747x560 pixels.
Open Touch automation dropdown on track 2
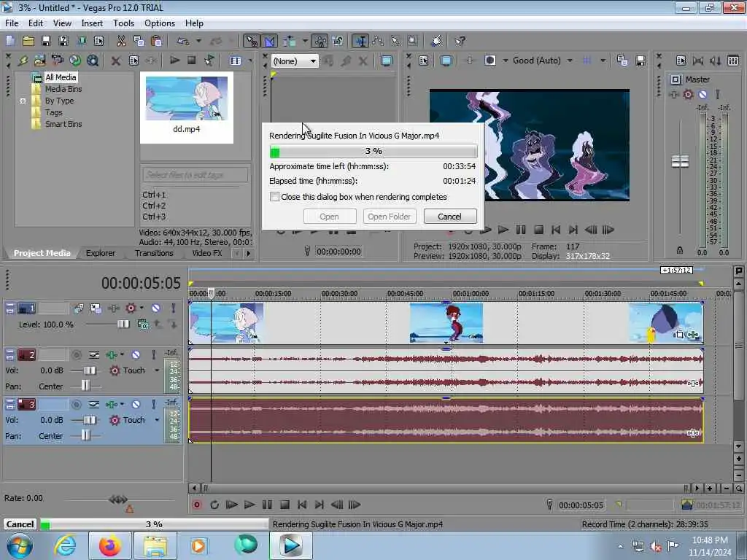tap(157, 370)
